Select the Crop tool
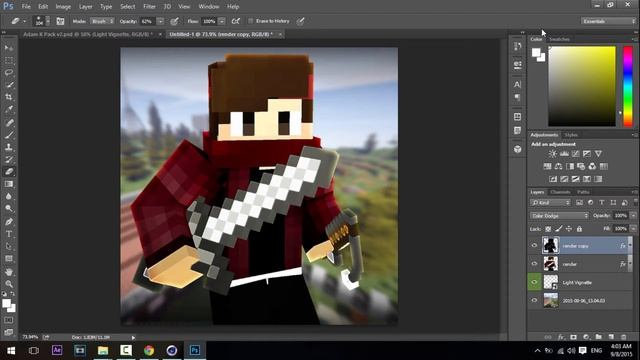The image size is (640, 360). (x=9, y=97)
